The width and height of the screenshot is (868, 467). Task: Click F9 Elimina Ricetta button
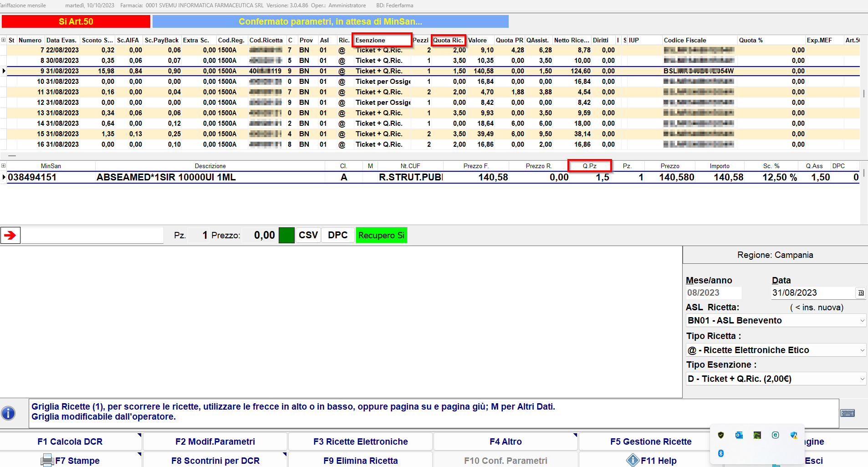(x=360, y=461)
